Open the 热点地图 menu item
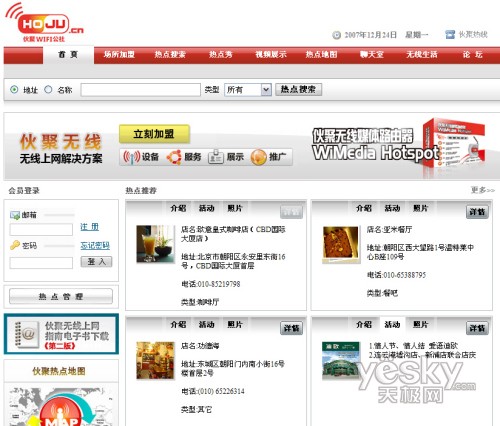Image resolution: width=500 pixels, height=426 pixels. click(321, 54)
